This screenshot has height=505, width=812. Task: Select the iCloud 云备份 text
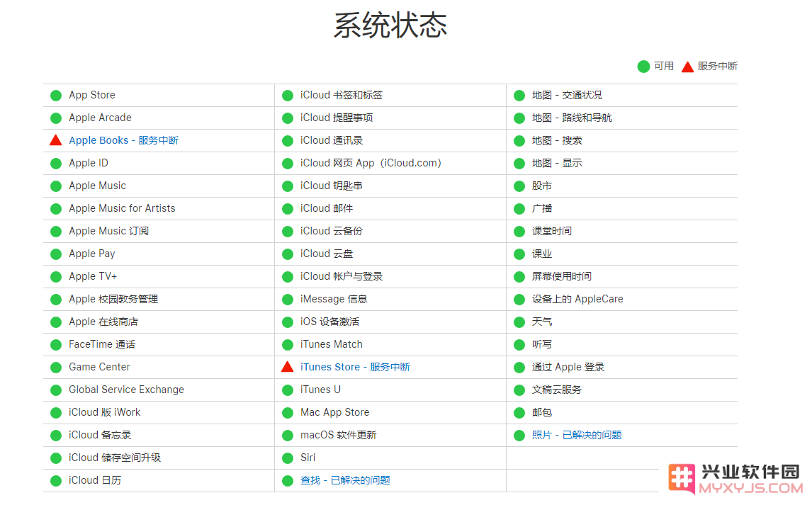[x=332, y=232]
